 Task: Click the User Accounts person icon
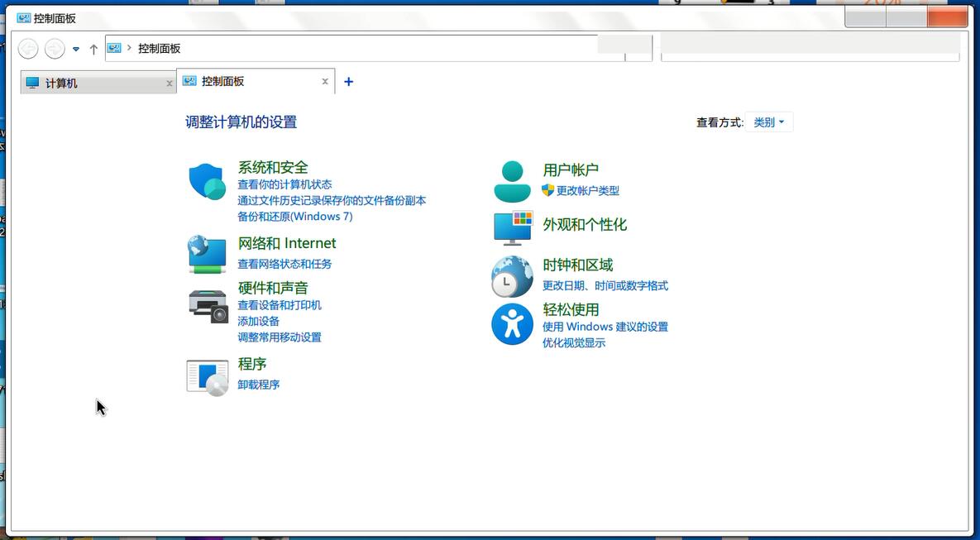512,182
